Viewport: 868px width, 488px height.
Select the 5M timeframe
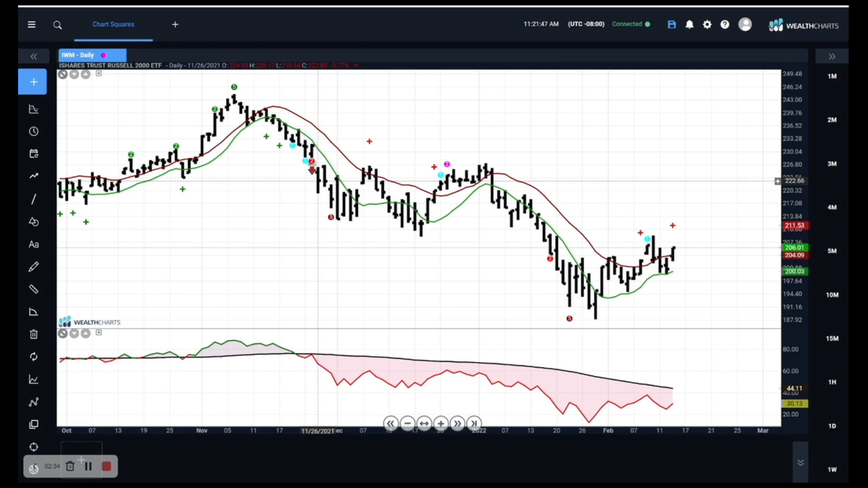[x=832, y=251]
